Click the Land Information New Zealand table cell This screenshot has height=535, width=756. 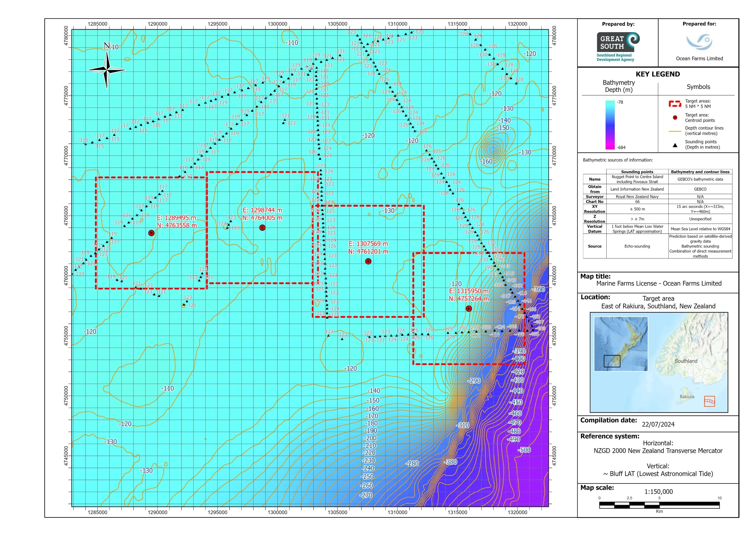tap(637, 189)
